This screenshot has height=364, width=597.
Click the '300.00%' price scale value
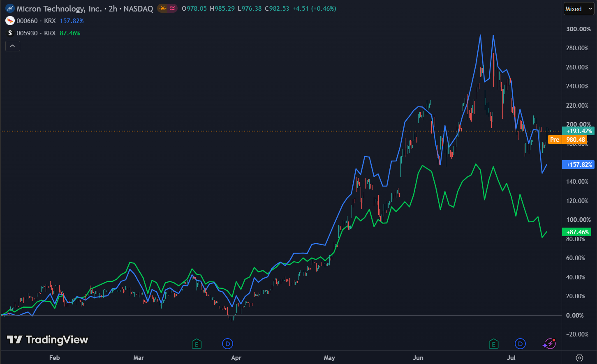pos(578,29)
